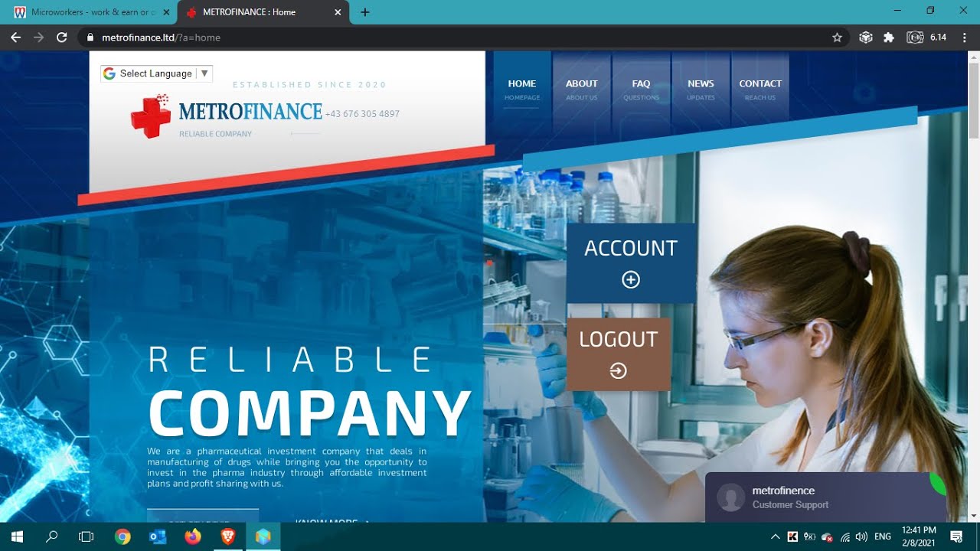Click the customer support avatar icon

[x=731, y=497]
